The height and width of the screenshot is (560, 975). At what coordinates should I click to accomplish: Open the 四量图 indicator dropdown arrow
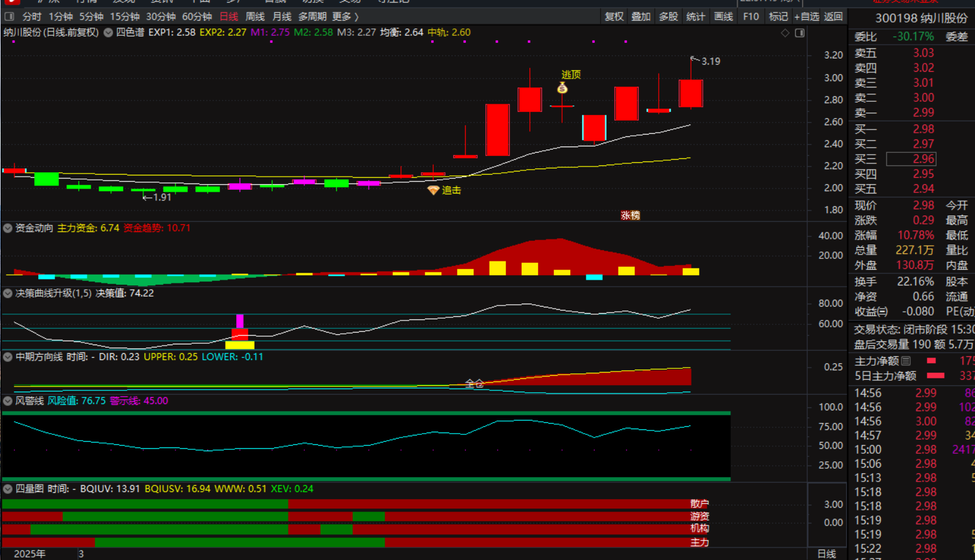tap(8, 489)
